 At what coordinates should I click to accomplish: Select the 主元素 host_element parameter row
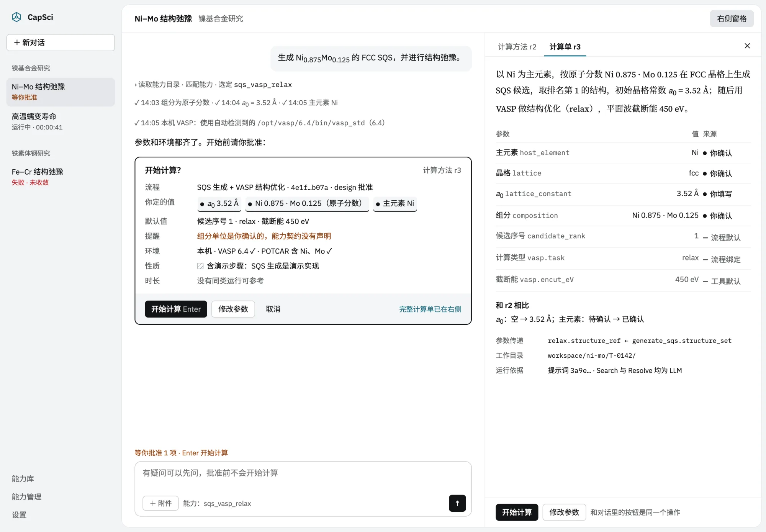pyautogui.click(x=623, y=153)
